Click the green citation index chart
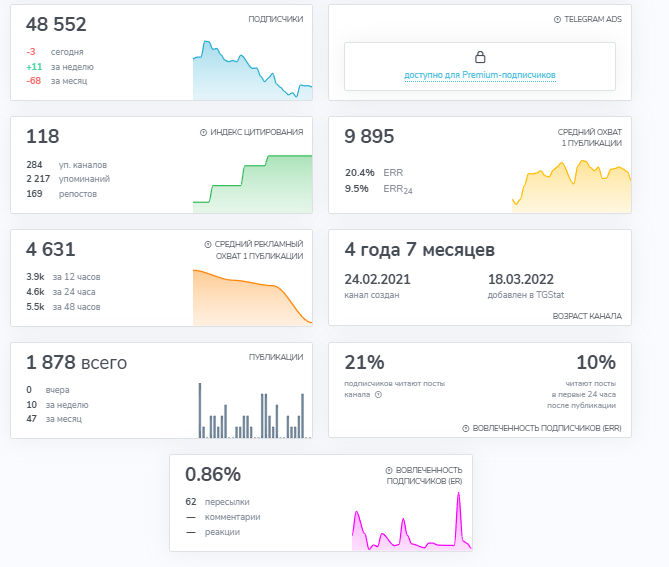The image size is (669, 567). (253, 184)
